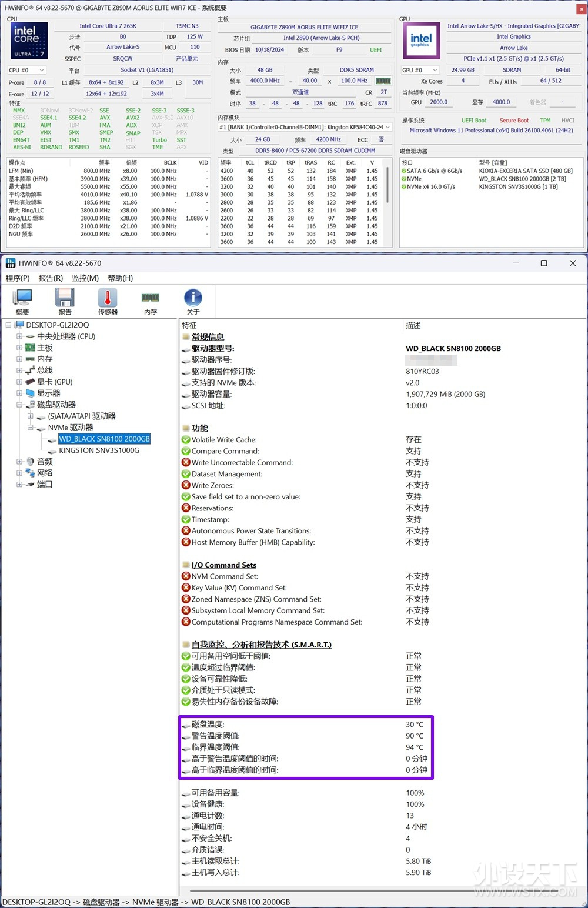Click the firmware value 810YRC03
Viewport: 588px width, 908px height.
(422, 372)
